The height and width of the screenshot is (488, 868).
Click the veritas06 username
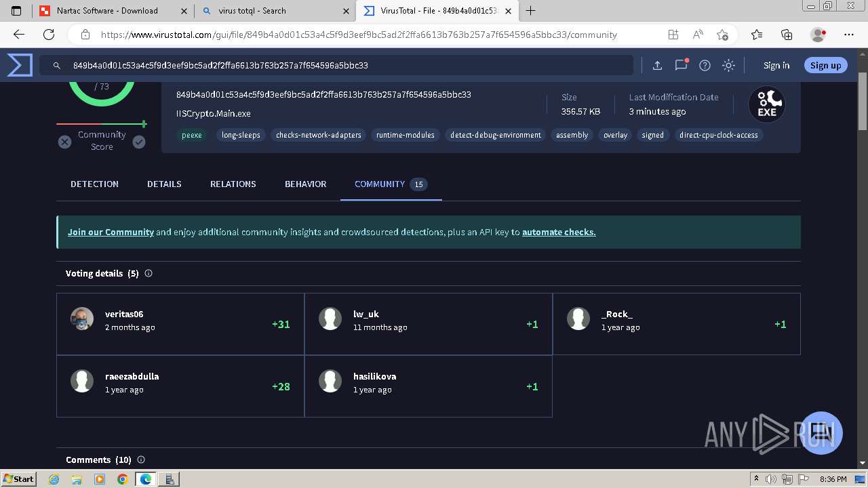coord(124,314)
